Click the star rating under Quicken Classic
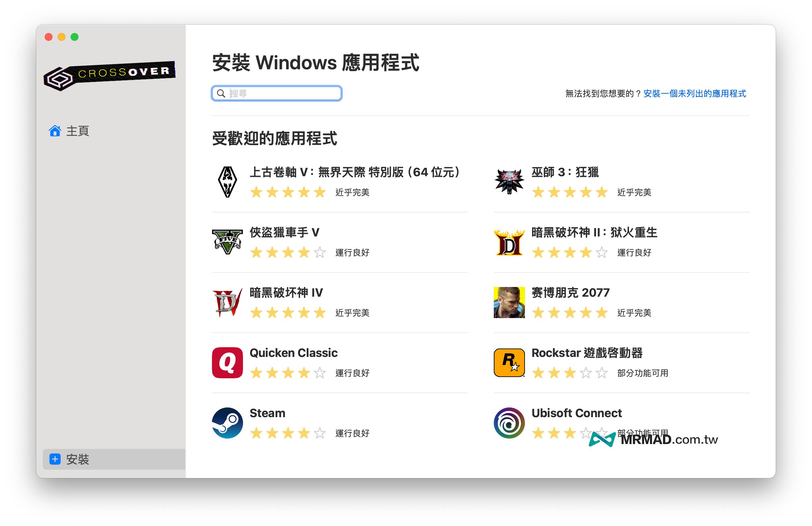This screenshot has height=526, width=812. pos(288,373)
